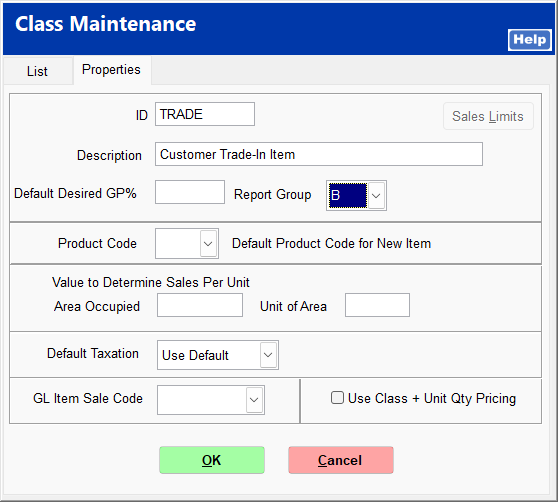This screenshot has width=558, height=502.
Task: Confirm with the green OK button
Action: 212,460
